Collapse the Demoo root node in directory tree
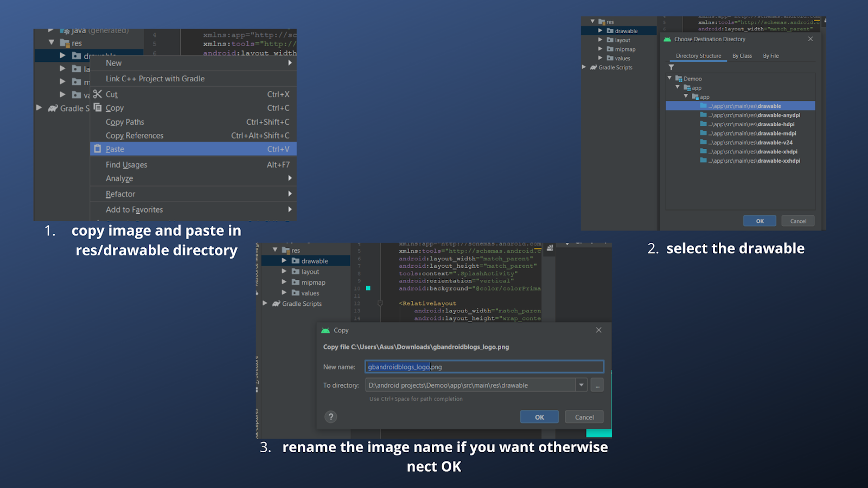Image resolution: width=868 pixels, height=488 pixels. coord(669,78)
